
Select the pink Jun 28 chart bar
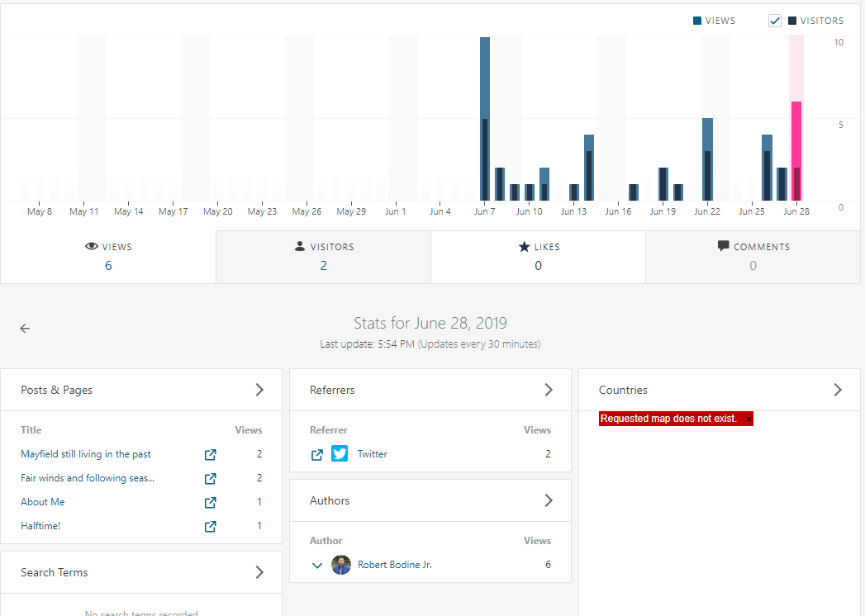click(796, 151)
